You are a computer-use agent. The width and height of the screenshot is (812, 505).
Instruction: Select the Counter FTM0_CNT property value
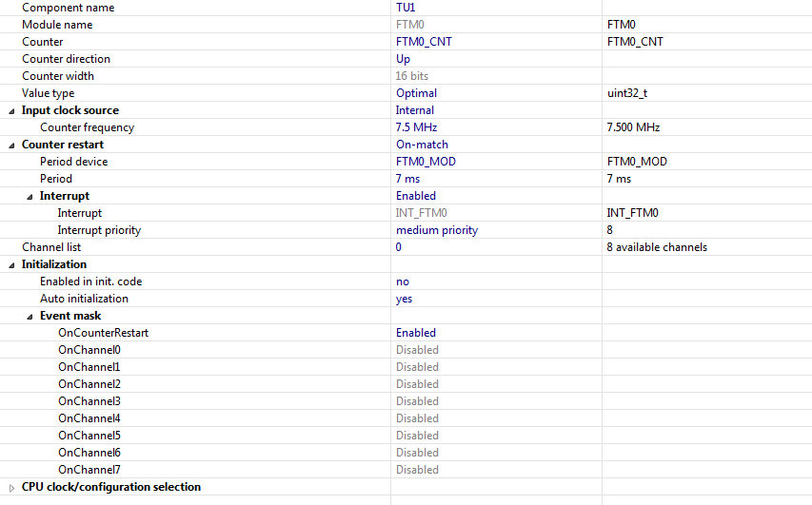tap(424, 42)
